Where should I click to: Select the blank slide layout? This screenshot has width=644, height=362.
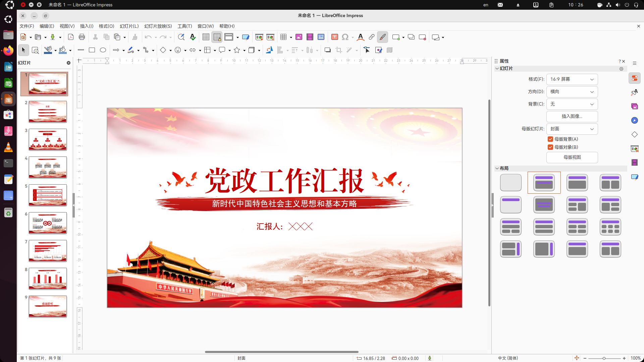point(511,183)
